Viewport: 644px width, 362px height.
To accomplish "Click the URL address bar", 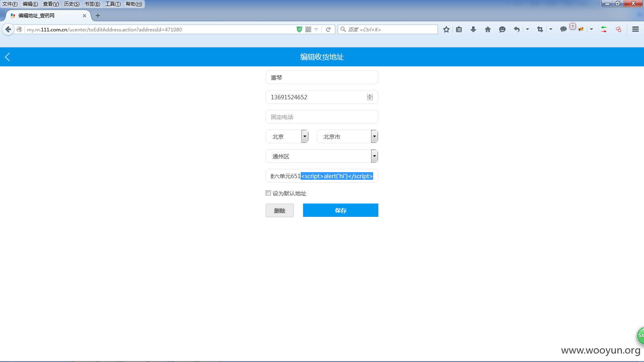I will point(160,29).
